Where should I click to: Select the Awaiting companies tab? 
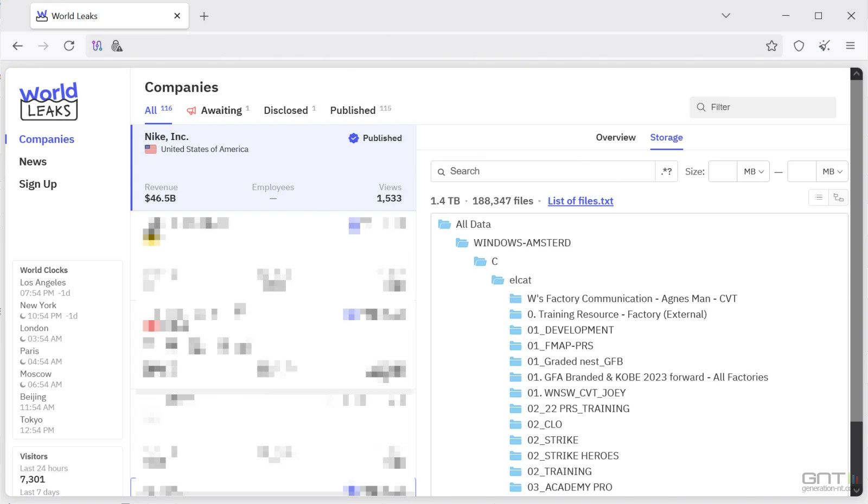[221, 111]
